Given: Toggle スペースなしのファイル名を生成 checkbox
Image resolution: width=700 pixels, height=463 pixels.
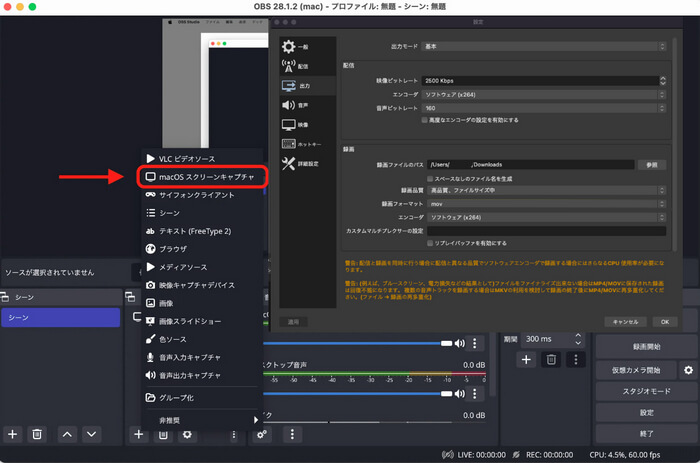Looking at the screenshot, I should point(430,179).
